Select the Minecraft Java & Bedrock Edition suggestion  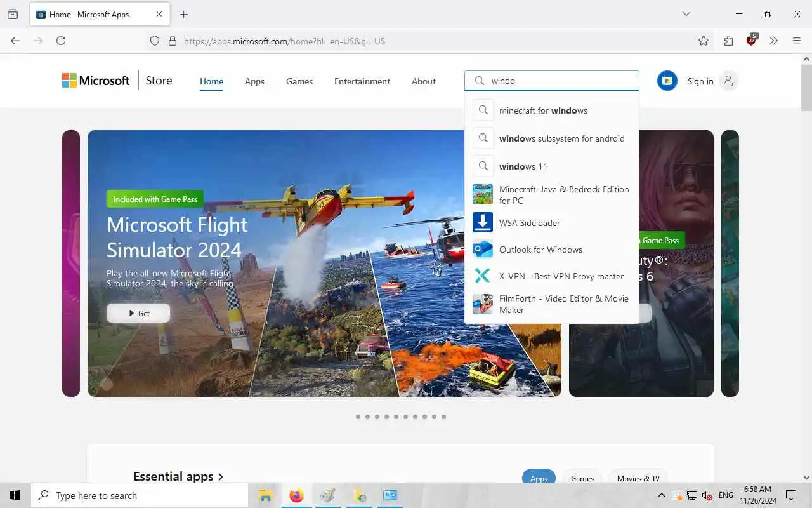[552, 195]
